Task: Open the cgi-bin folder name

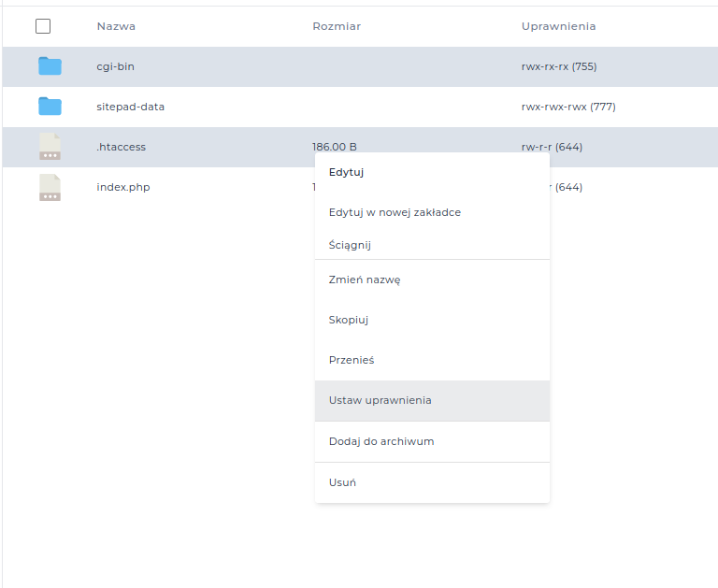Action: pyautogui.click(x=116, y=66)
